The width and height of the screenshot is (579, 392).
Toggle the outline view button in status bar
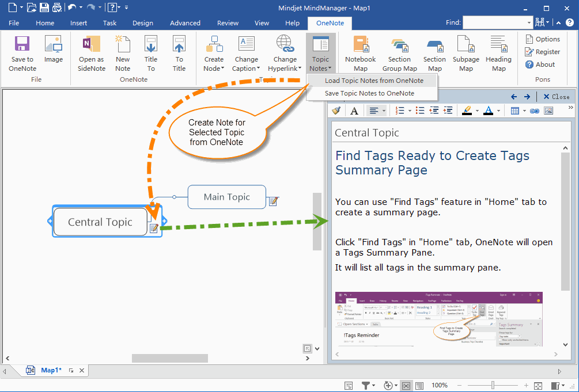click(419, 386)
